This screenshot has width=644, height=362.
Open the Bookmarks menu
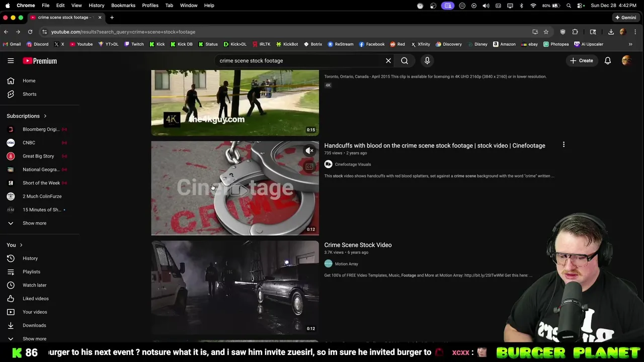[123, 6]
